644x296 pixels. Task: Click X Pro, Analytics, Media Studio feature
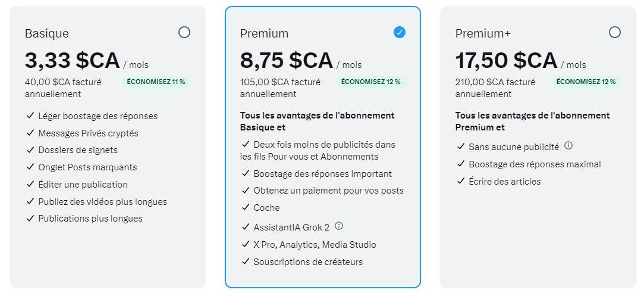pos(315,245)
